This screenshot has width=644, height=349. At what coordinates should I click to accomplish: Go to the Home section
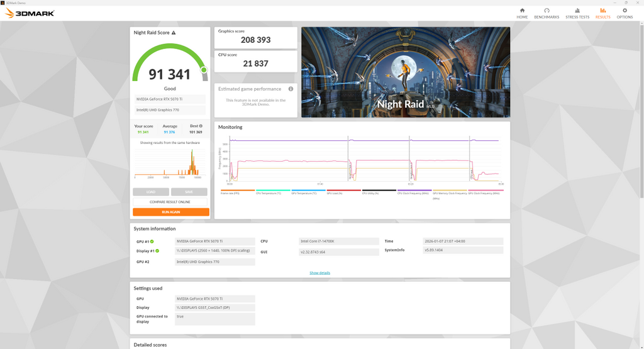point(522,13)
